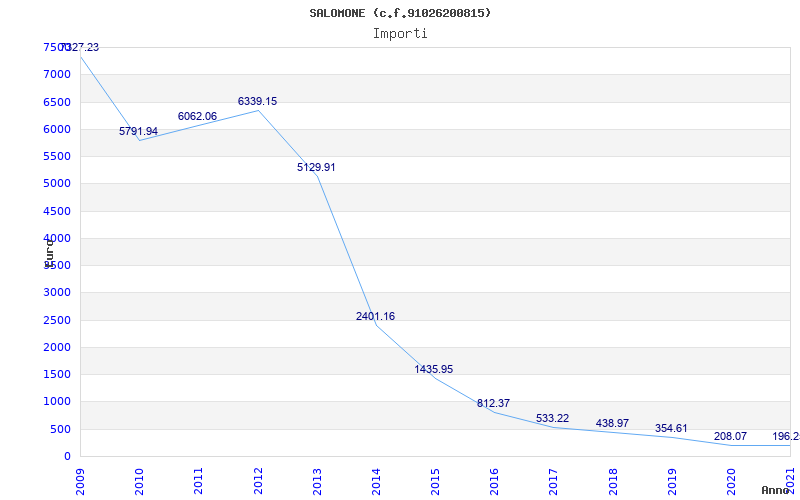The width and height of the screenshot is (800, 500).
Task: Click the 2015 x-axis year label
Action: [x=436, y=481]
